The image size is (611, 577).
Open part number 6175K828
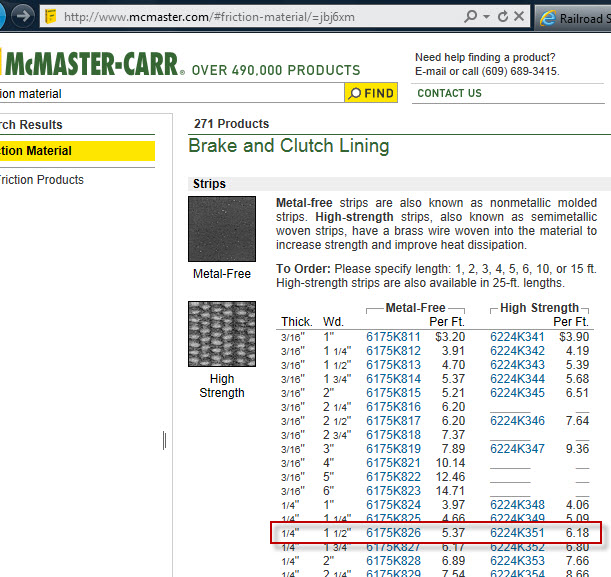(x=393, y=561)
